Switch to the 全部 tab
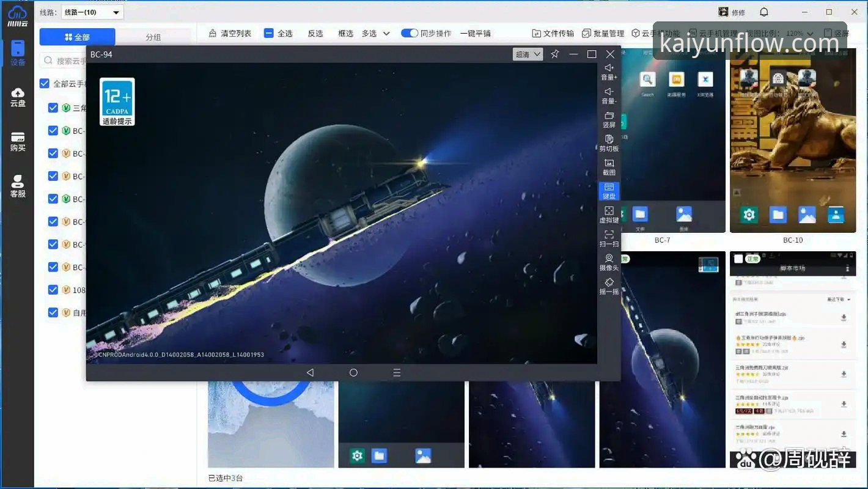 click(78, 37)
